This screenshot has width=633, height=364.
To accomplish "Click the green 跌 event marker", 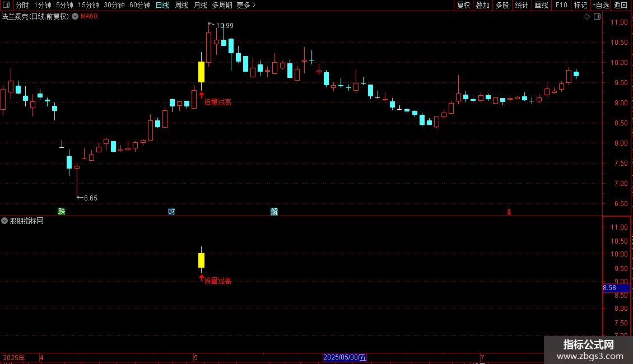I will tap(62, 212).
